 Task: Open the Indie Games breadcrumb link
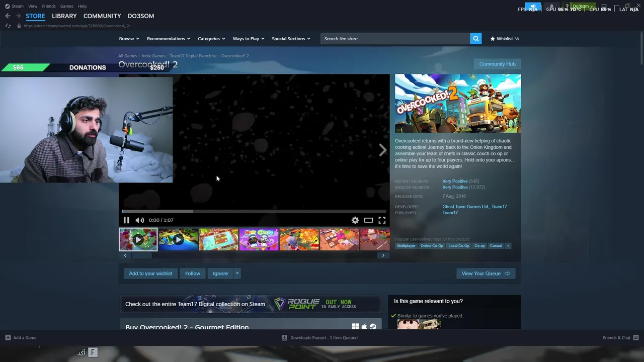(153, 56)
